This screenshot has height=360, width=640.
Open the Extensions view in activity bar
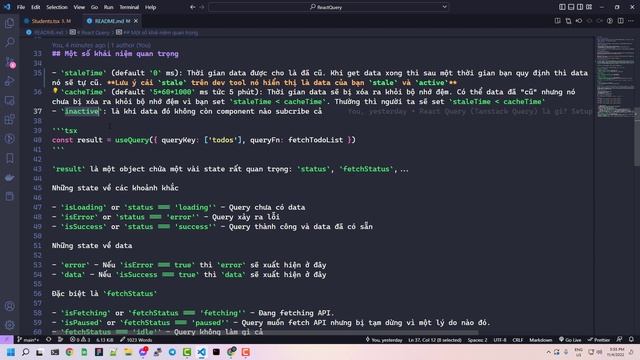click(10, 120)
